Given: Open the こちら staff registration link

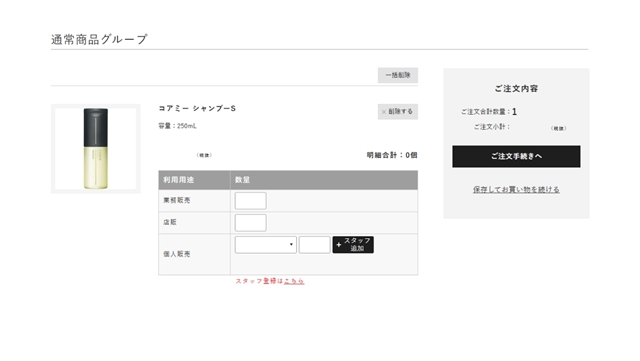Looking at the screenshot, I should pyautogui.click(x=294, y=281).
